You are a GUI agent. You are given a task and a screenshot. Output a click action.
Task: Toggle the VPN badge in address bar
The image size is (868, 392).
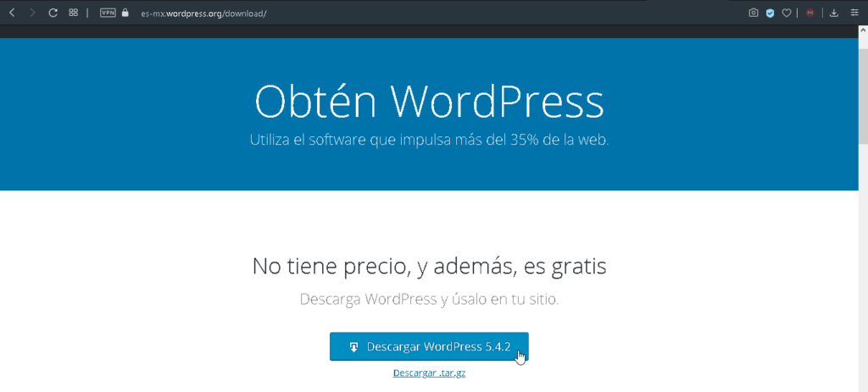(x=108, y=13)
